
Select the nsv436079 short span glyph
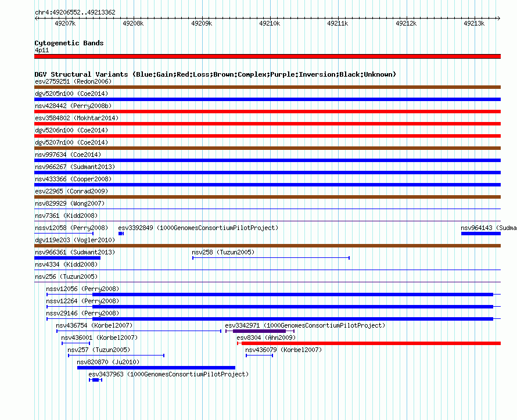click(259, 356)
